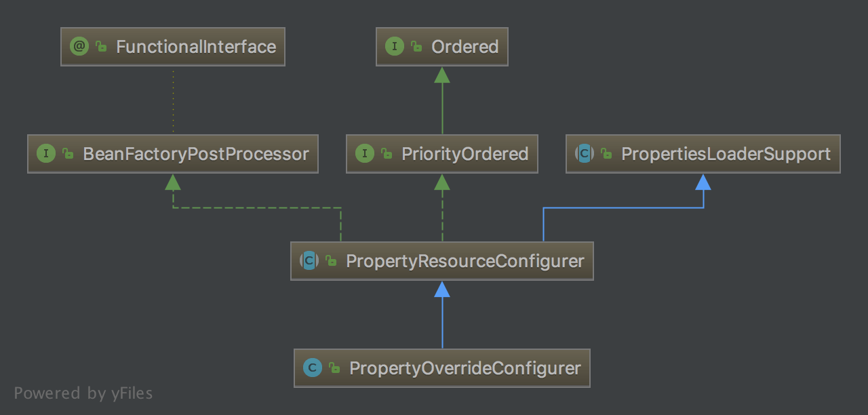Select the PropertyResourceConfigurer node label
The height and width of the screenshot is (415, 868).
click(465, 261)
